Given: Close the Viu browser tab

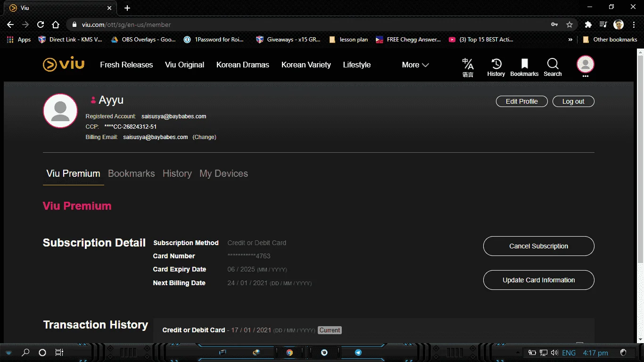Looking at the screenshot, I should (109, 8).
